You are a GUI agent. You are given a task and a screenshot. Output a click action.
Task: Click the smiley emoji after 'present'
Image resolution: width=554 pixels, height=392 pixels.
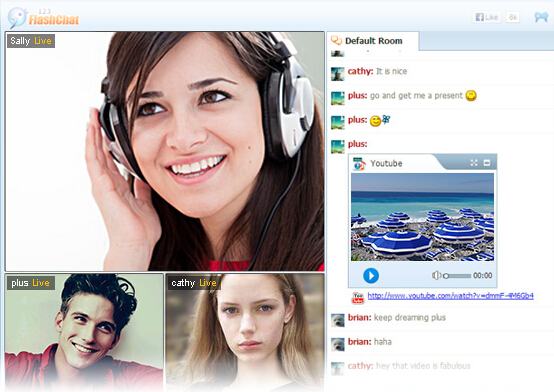tap(471, 95)
